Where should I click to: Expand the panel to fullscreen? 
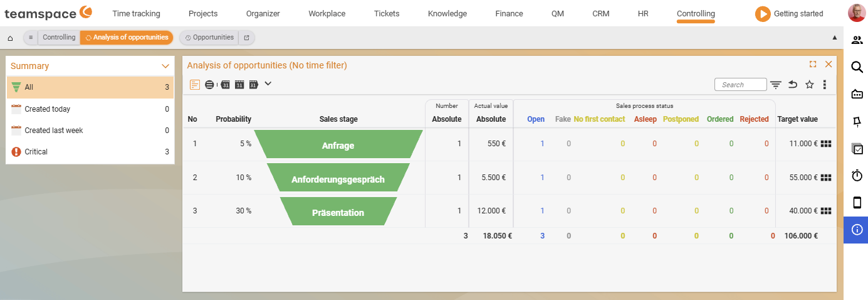coord(813,64)
